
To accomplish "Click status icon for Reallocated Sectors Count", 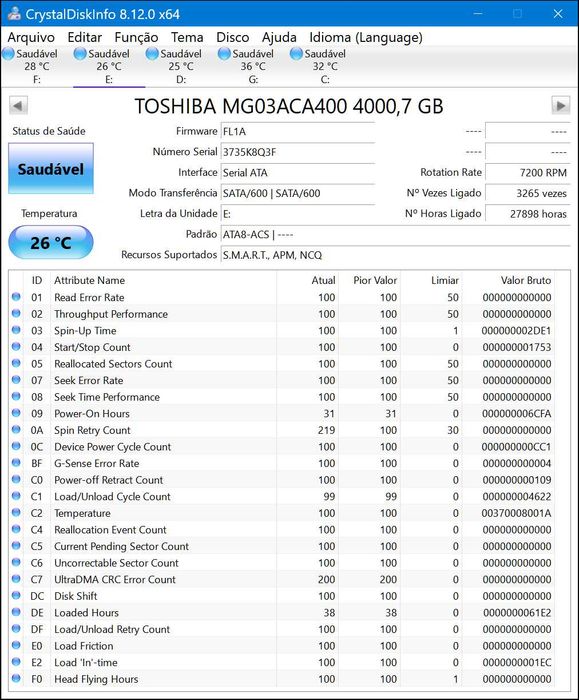I will click(16, 363).
